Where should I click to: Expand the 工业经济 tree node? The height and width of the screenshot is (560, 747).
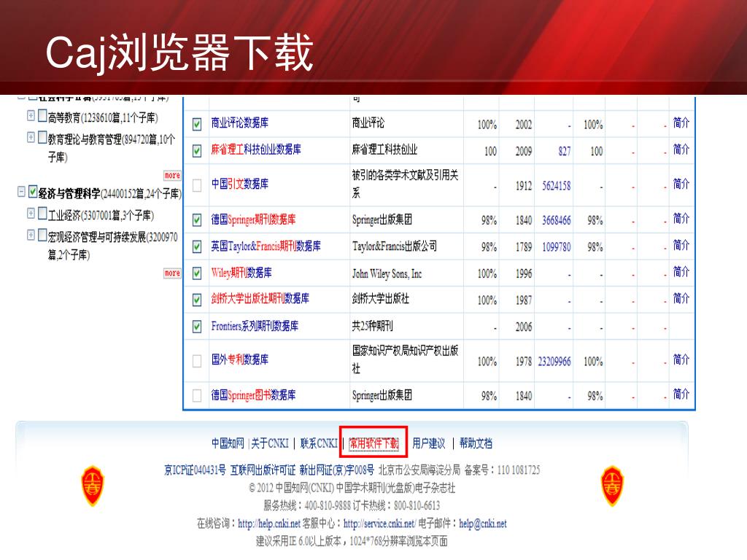tap(31, 213)
